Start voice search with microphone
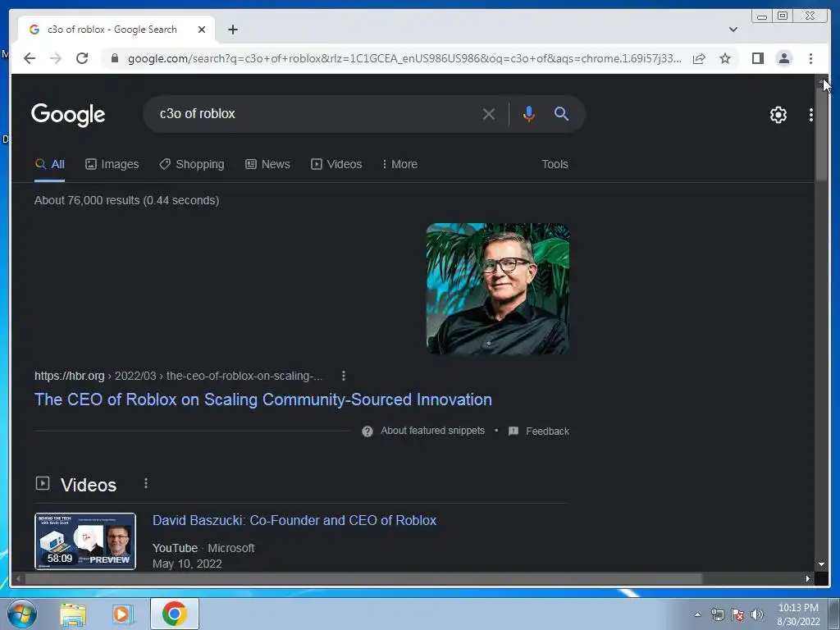840x630 pixels. (x=529, y=114)
